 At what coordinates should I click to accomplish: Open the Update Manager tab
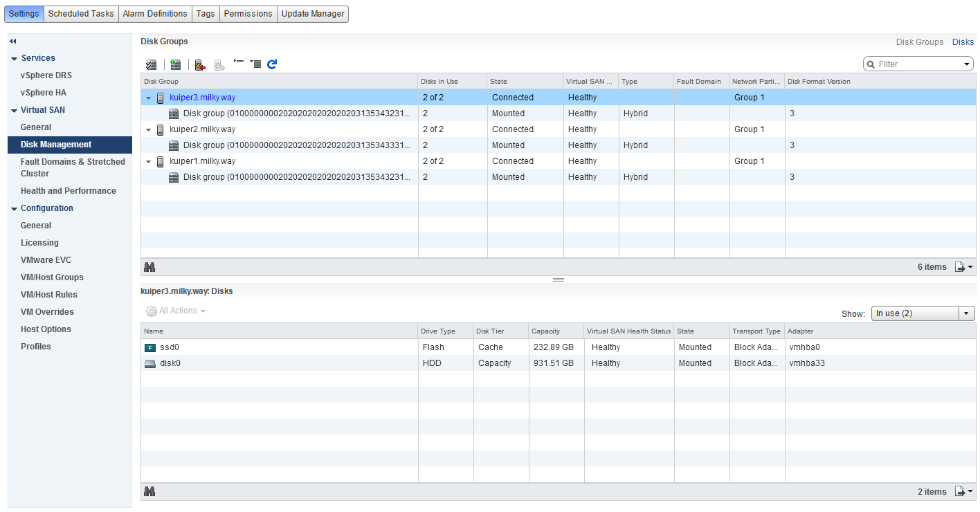click(312, 14)
